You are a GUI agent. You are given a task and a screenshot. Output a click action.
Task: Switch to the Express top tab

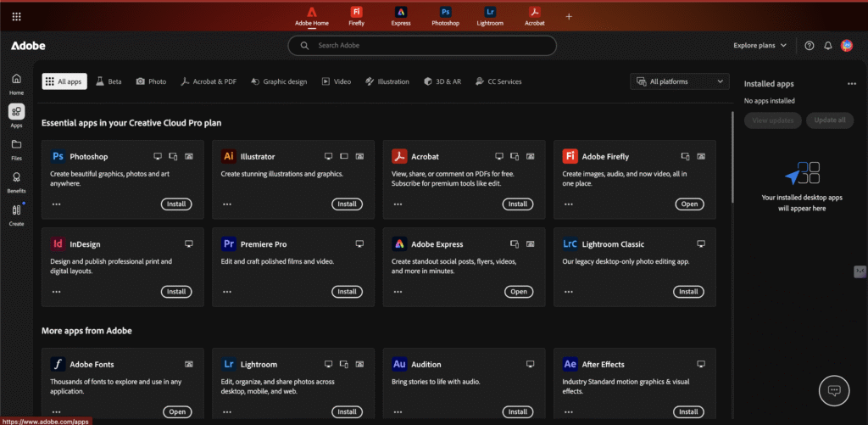point(401,17)
